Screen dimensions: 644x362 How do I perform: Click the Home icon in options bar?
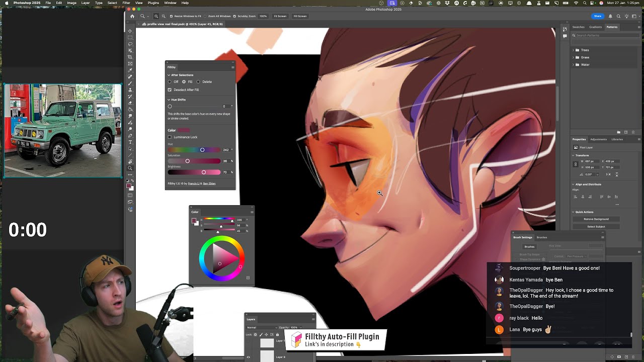[132, 16]
